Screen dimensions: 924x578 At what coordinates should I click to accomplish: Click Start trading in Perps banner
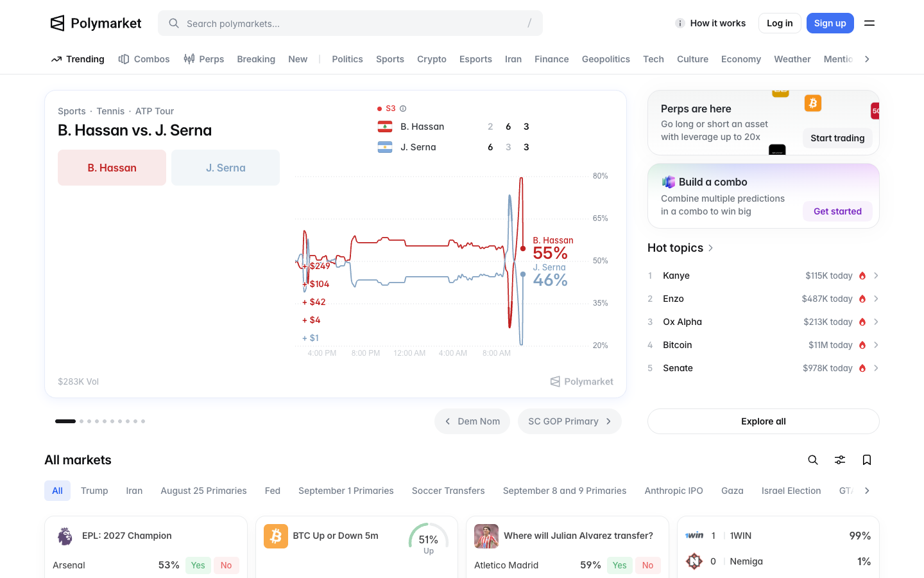(837, 138)
